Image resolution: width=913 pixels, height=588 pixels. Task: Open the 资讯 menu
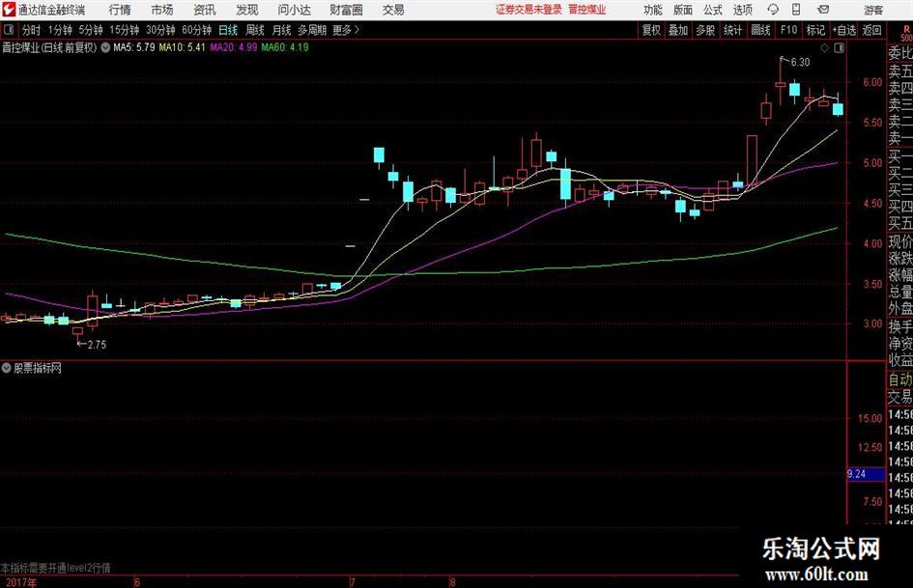point(205,10)
